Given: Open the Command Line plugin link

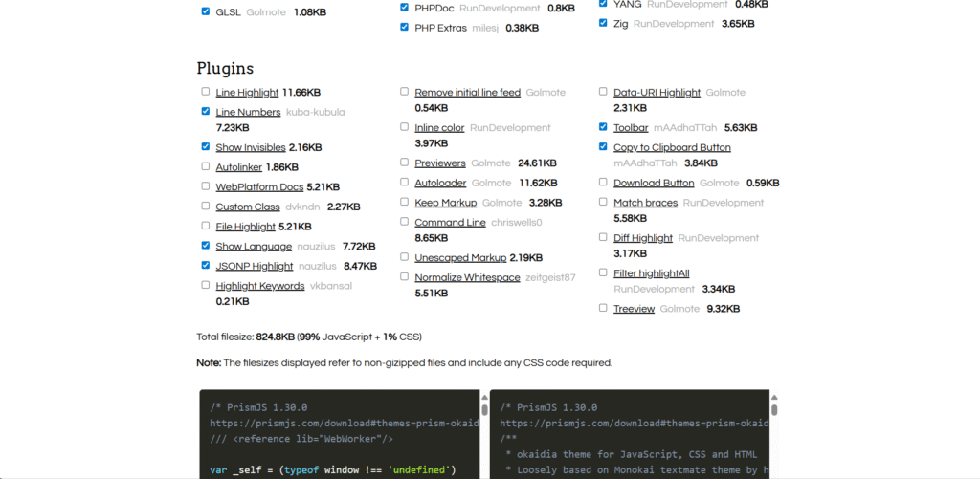Looking at the screenshot, I should tap(450, 223).
